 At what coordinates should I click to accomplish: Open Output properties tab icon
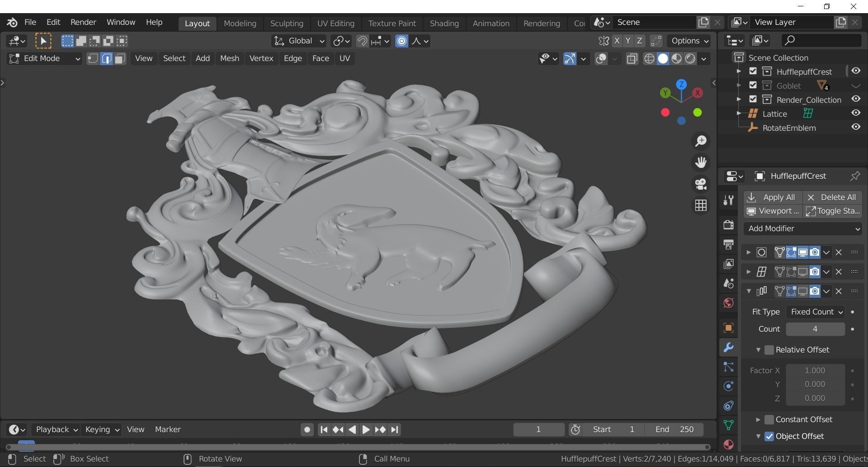pos(728,244)
